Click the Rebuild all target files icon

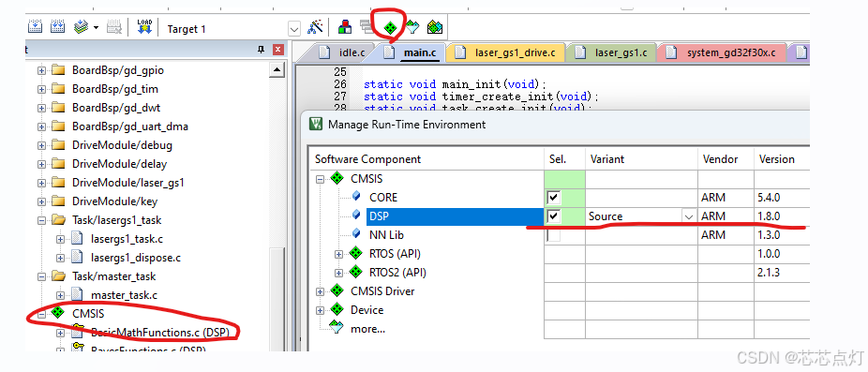[57, 26]
